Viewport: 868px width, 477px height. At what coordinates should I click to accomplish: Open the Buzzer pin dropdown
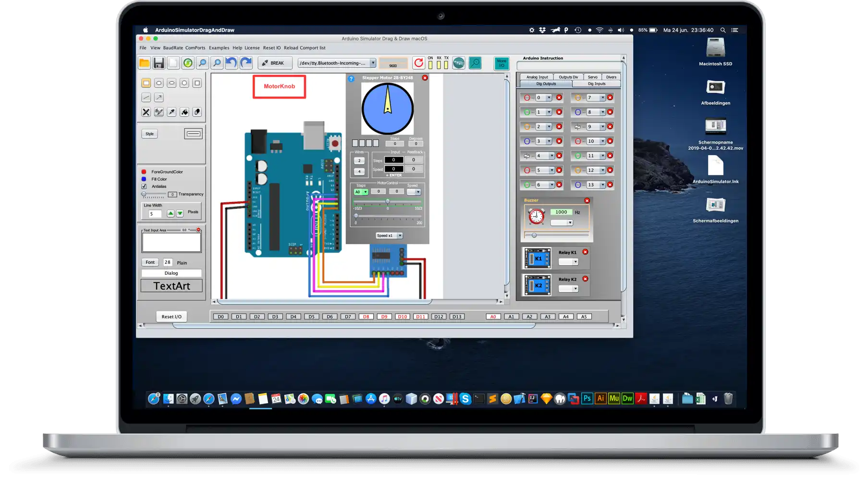[562, 222]
